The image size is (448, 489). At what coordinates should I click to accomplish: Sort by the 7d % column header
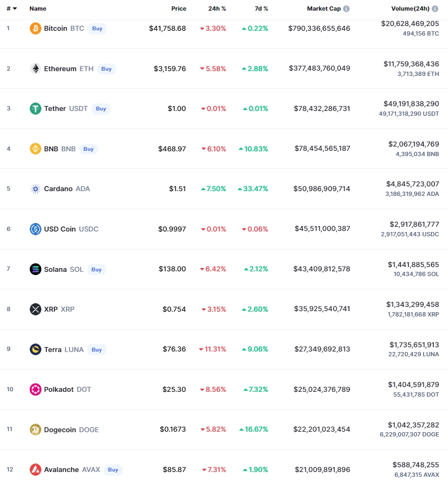[261, 8]
